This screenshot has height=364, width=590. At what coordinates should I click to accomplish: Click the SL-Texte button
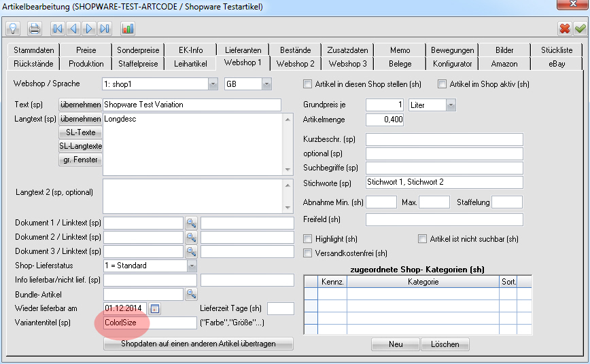point(80,132)
